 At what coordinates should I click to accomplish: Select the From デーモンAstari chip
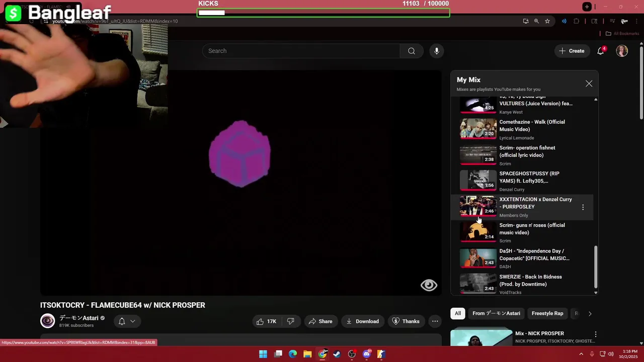(496, 313)
